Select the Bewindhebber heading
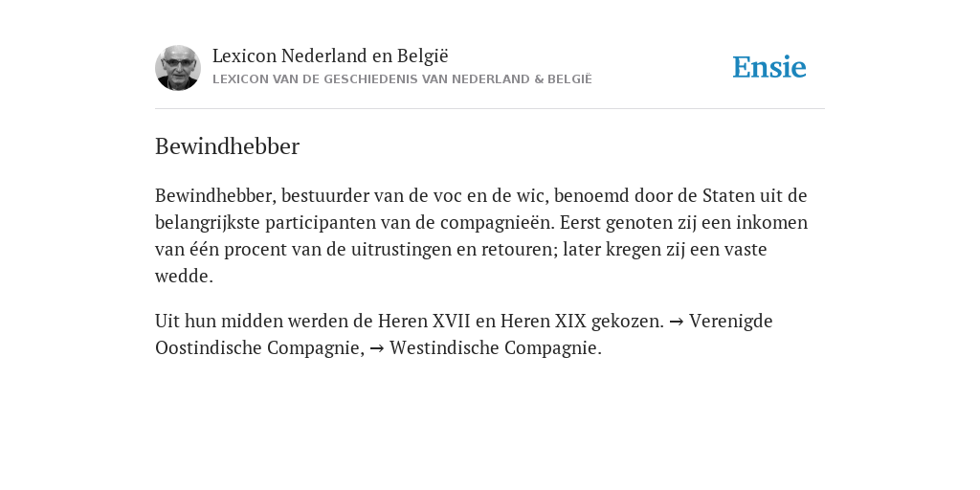 [x=227, y=146]
